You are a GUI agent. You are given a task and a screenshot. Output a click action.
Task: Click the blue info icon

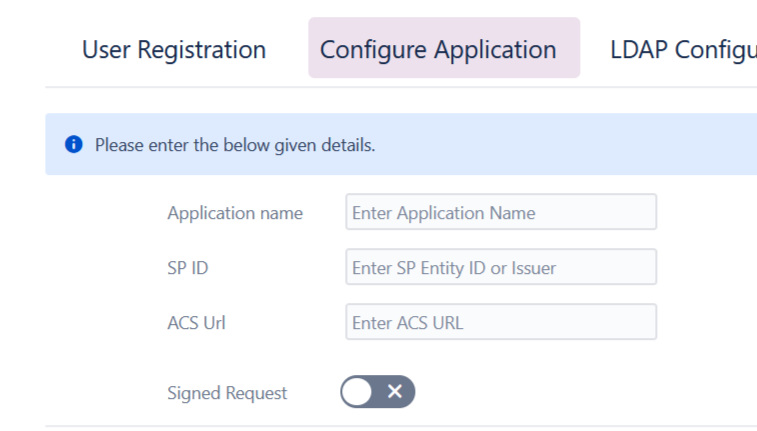[x=73, y=144]
